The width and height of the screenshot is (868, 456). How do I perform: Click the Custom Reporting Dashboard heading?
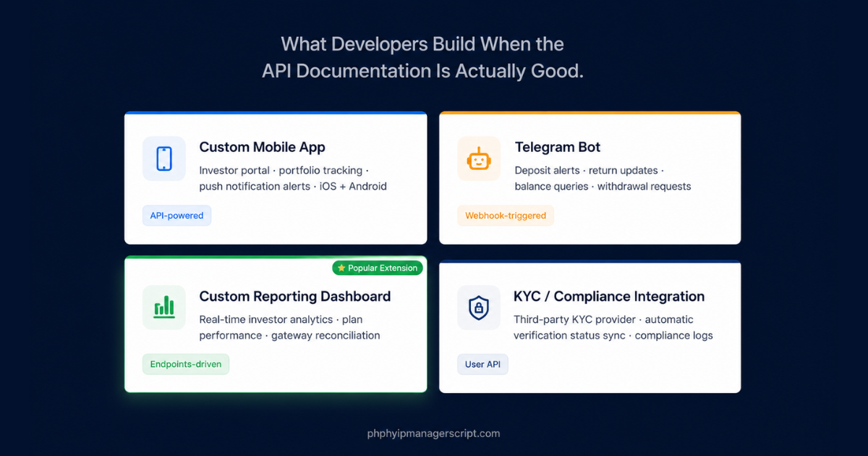(295, 296)
